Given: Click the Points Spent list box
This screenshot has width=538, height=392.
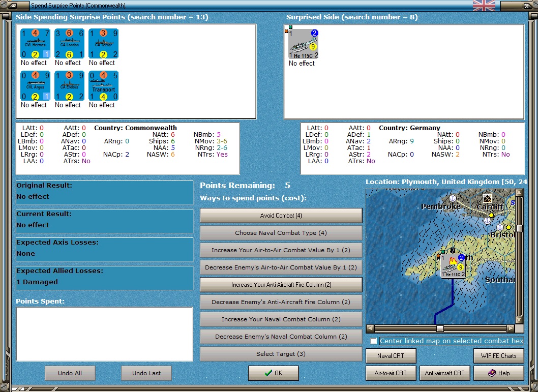Looking at the screenshot, I should tap(105, 334).
